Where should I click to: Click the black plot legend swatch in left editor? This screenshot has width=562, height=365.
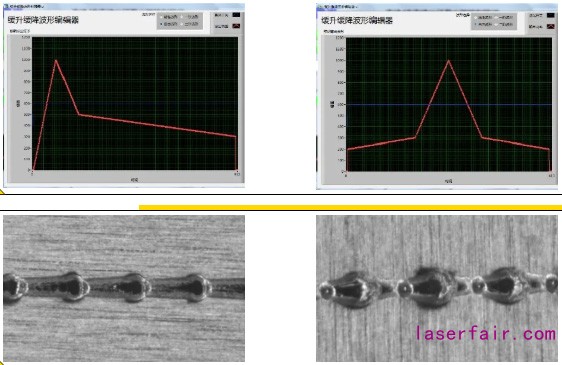coord(236,15)
